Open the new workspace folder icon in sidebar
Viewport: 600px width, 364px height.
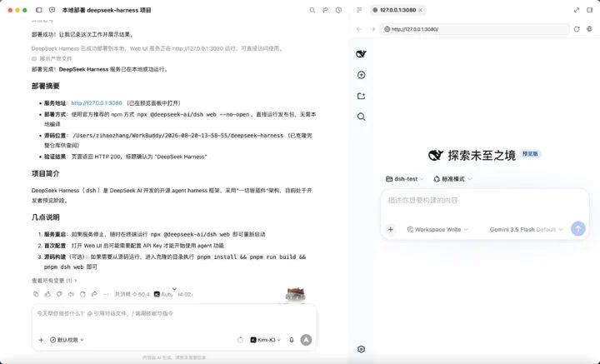point(361,96)
